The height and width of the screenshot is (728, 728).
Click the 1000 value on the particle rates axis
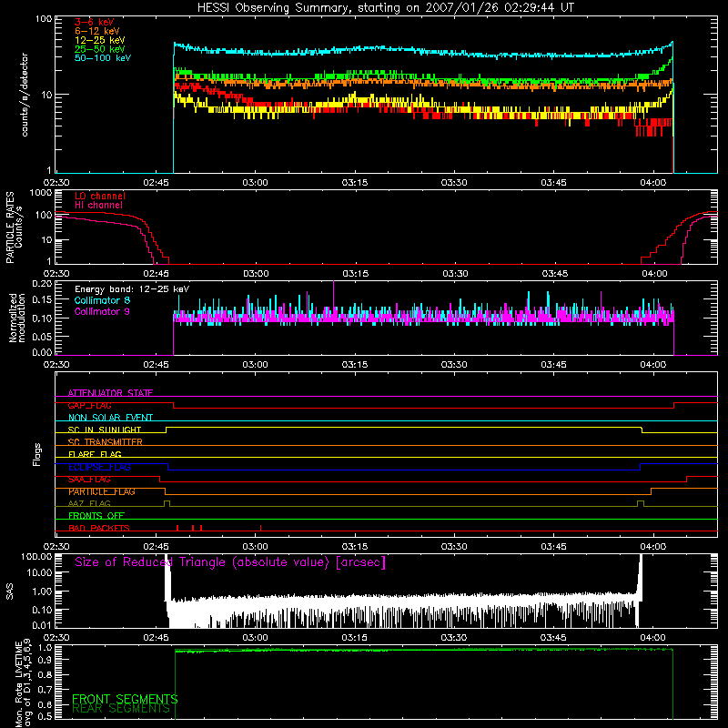point(40,193)
